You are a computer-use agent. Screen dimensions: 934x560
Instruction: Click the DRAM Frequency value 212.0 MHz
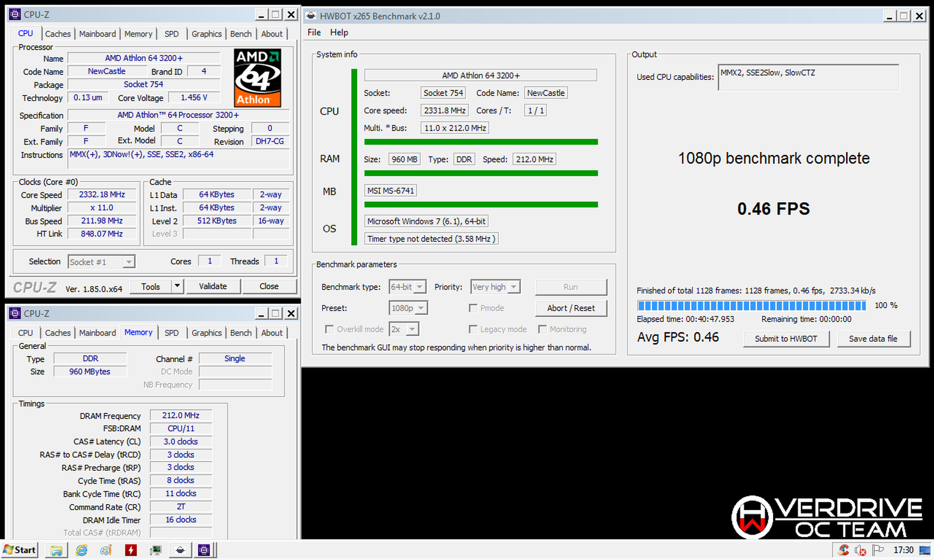click(x=181, y=415)
